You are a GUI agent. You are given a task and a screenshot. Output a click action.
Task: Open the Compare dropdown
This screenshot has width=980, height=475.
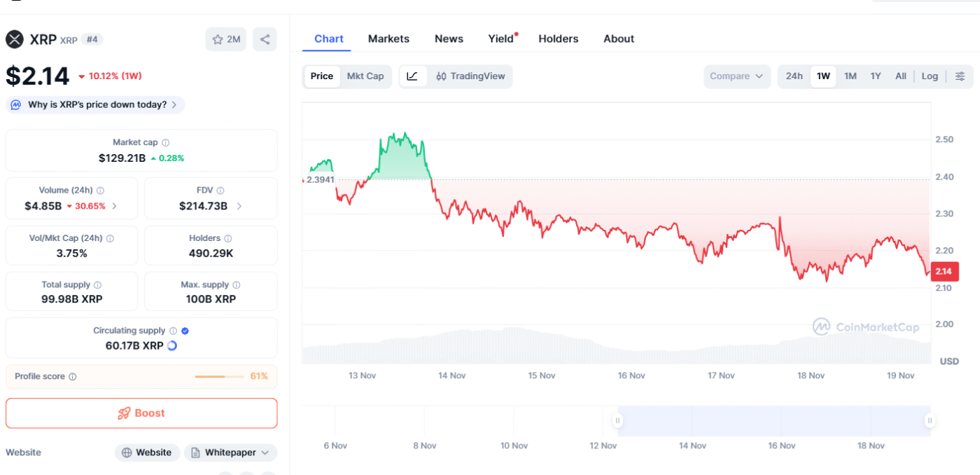click(x=736, y=76)
